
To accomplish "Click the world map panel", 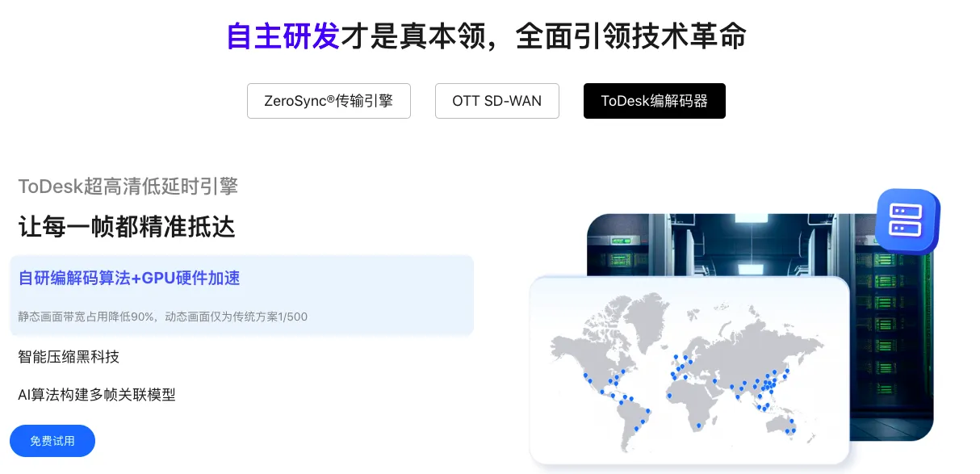I will pyautogui.click(x=690, y=370).
